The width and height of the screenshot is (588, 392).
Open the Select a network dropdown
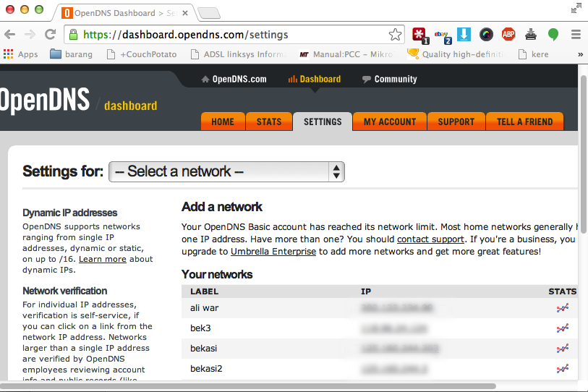[x=226, y=171]
